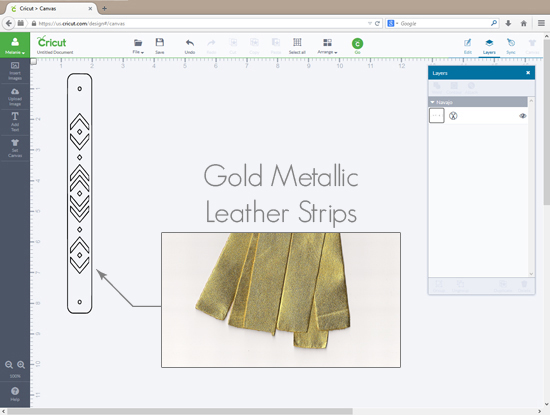Open the Melanie account menu
Viewport: 550px width, 415px height.
tap(15, 45)
